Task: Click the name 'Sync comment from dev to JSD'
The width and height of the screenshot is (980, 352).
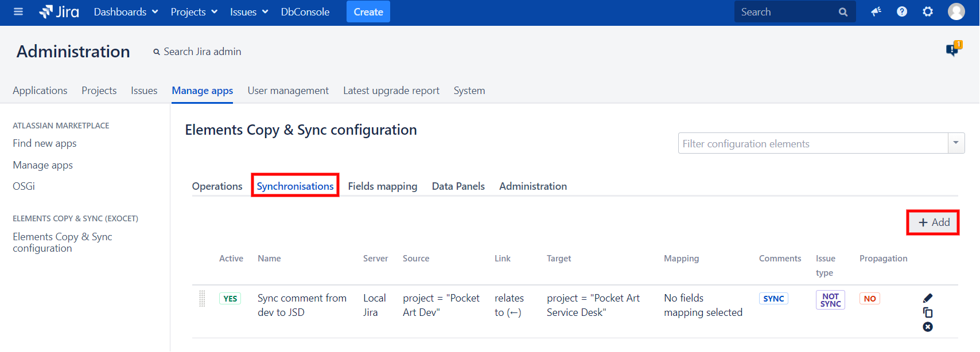Action: coord(302,306)
